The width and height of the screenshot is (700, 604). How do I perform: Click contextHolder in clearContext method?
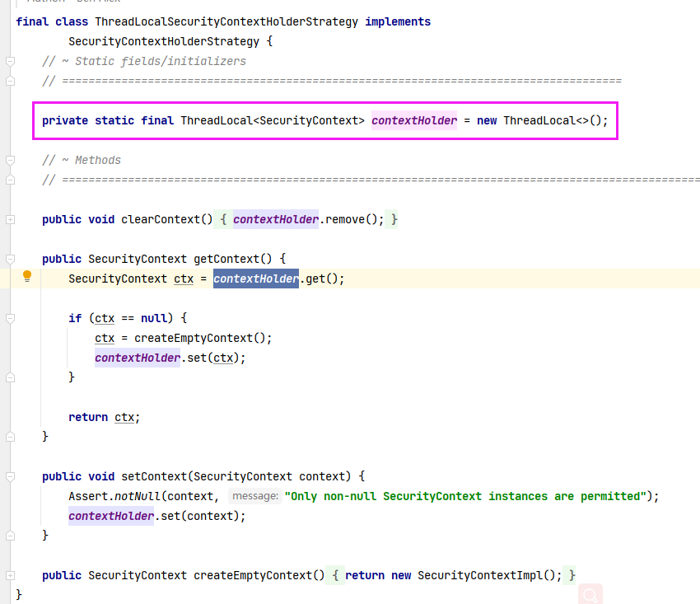(276, 219)
